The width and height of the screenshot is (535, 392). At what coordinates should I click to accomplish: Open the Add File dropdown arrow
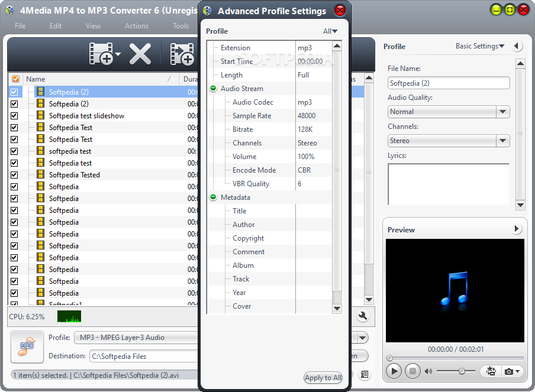point(118,54)
